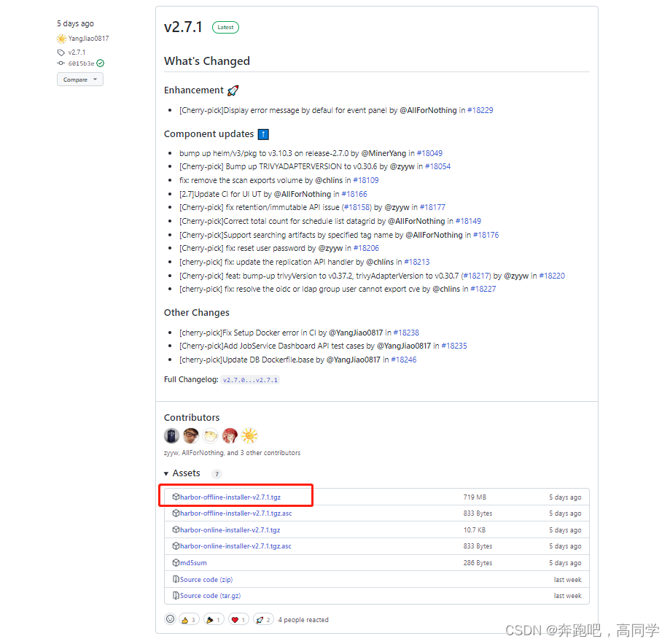This screenshot has width=670, height=644.
Task: Open the v2.7.1 tag link in sidebar
Action: coord(77,53)
